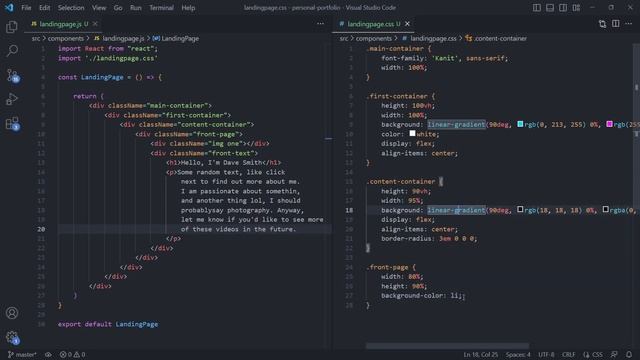640x360 pixels.
Task: Click the horizontal scrollbar in CSS editor
Action: pos(447,346)
